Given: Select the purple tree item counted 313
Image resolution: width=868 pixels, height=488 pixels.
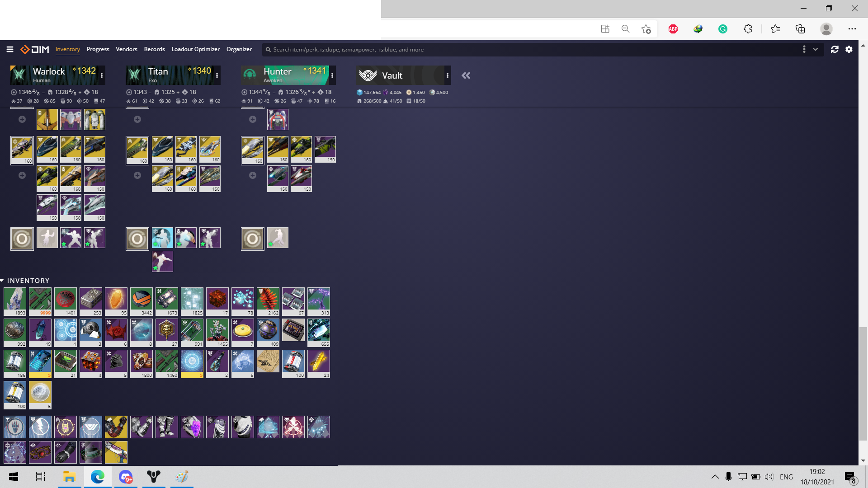Looking at the screenshot, I should coord(319,301).
